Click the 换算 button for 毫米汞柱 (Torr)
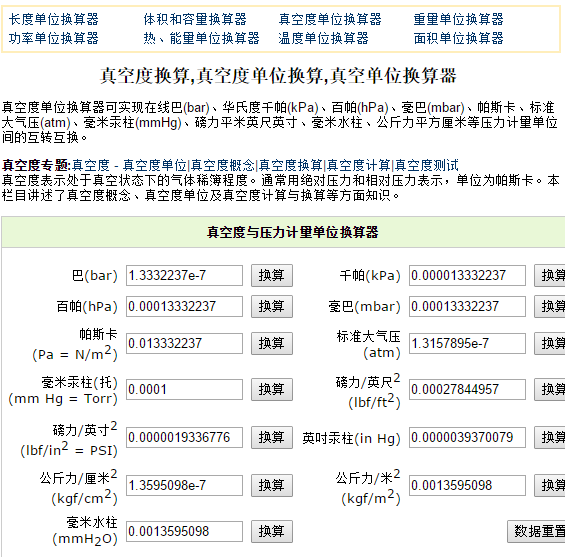579x560 pixels. pos(272,389)
